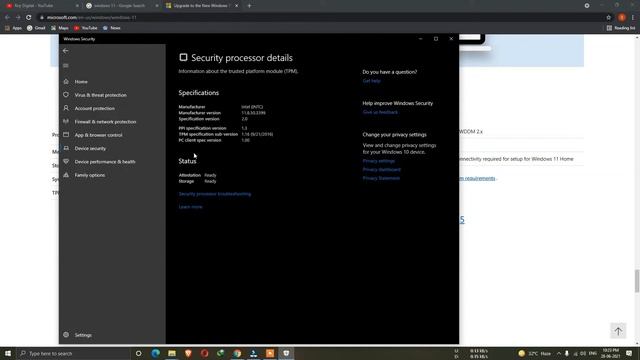Open Chrome from the taskbar

(x=237, y=353)
